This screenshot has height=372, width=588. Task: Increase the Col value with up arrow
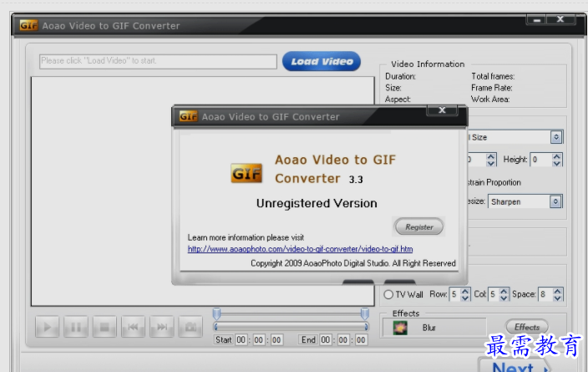504,291
